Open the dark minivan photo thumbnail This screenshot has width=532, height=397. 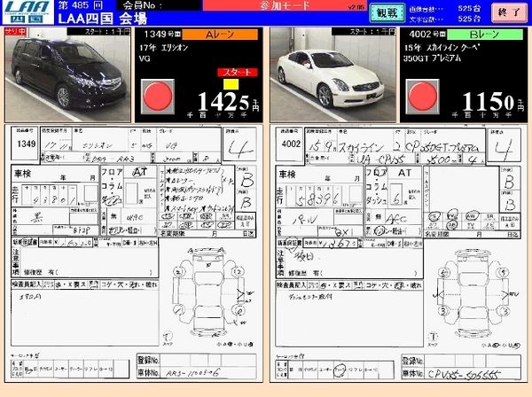[68, 73]
